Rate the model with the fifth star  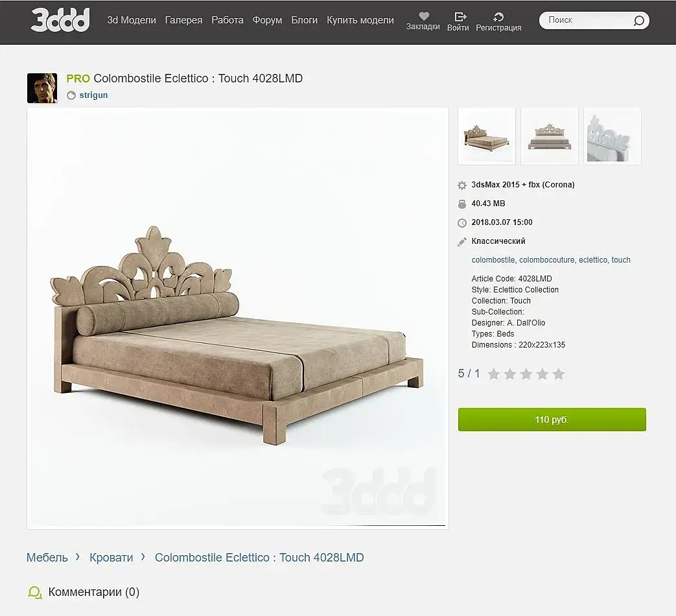point(559,374)
